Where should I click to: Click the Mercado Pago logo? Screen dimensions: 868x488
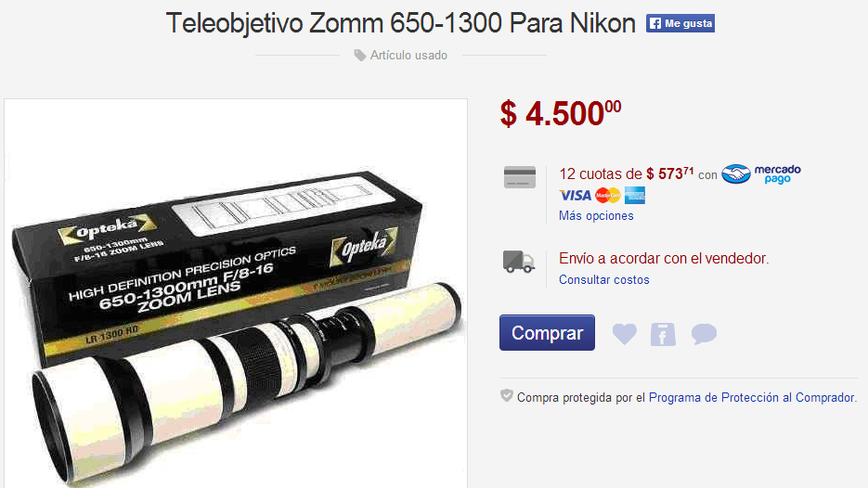point(761,173)
